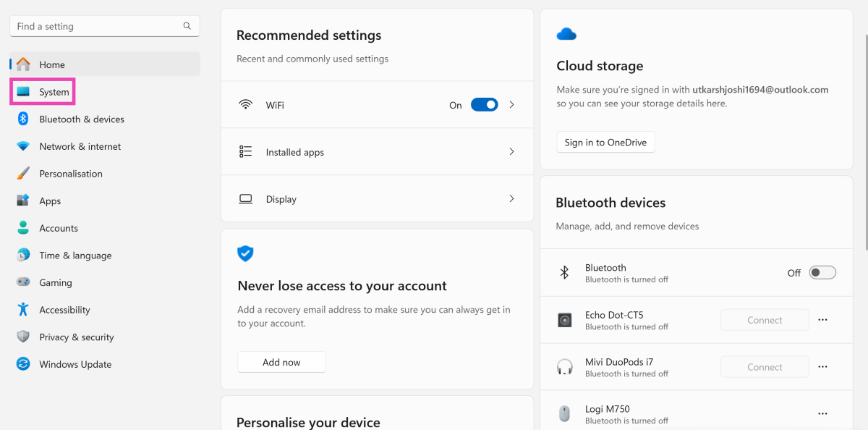Turn off the WiFi toggle
Viewport: 868px width, 430px height.
(x=484, y=105)
